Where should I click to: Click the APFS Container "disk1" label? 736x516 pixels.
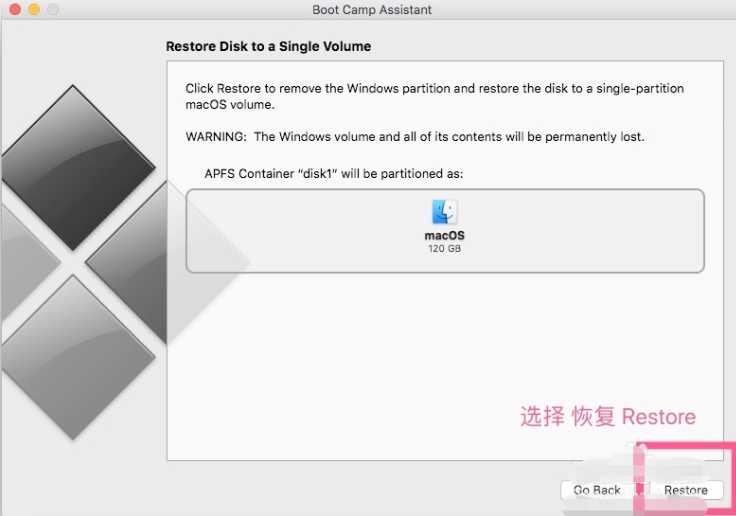click(x=334, y=173)
